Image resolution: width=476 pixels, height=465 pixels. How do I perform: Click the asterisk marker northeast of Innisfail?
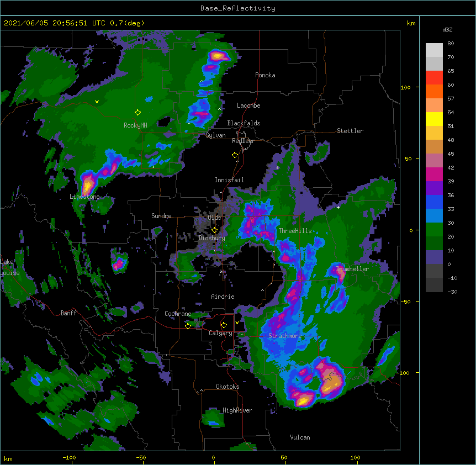(277, 167)
